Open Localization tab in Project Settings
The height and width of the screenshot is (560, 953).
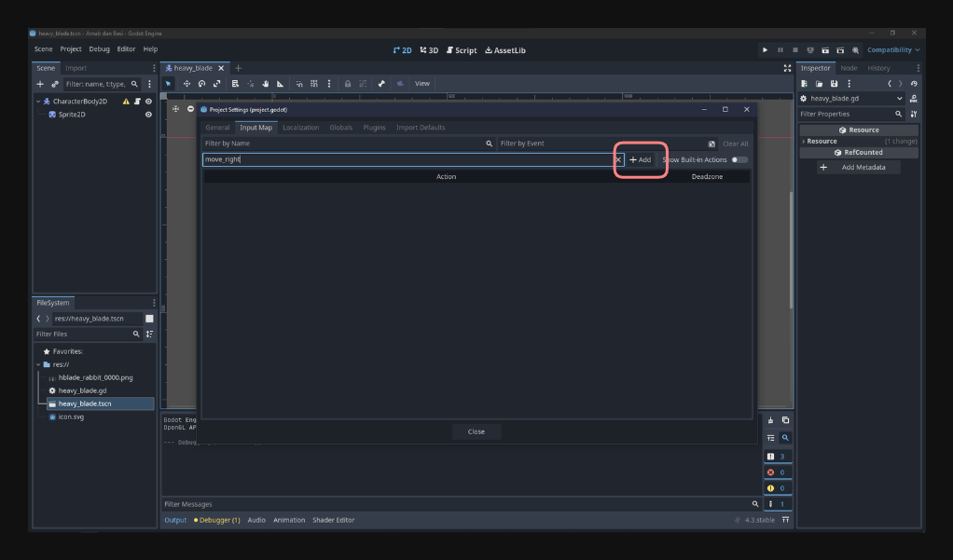(x=301, y=128)
